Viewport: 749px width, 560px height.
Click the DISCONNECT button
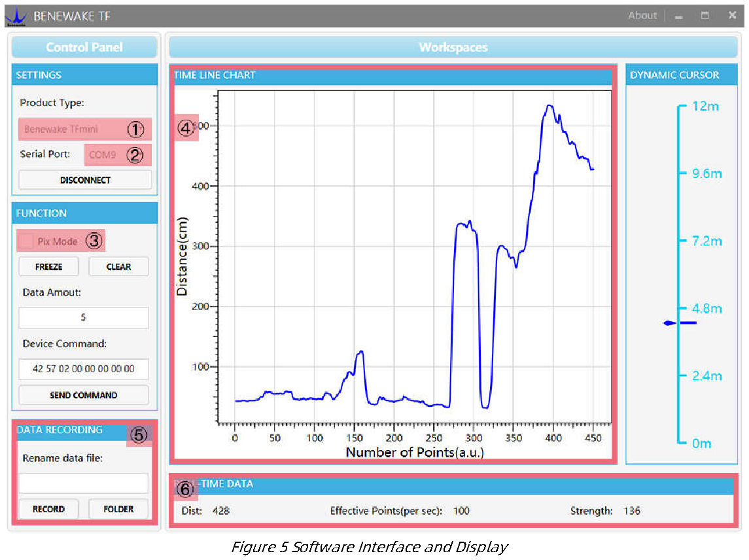coord(85,180)
